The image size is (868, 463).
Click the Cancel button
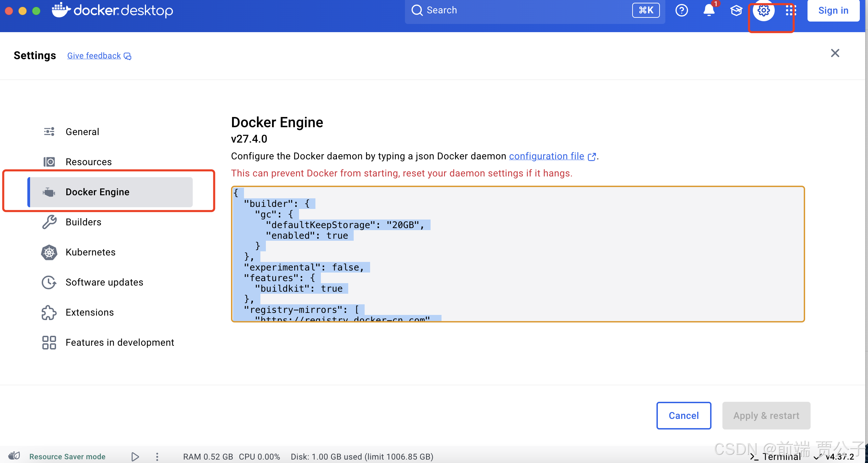pyautogui.click(x=684, y=415)
